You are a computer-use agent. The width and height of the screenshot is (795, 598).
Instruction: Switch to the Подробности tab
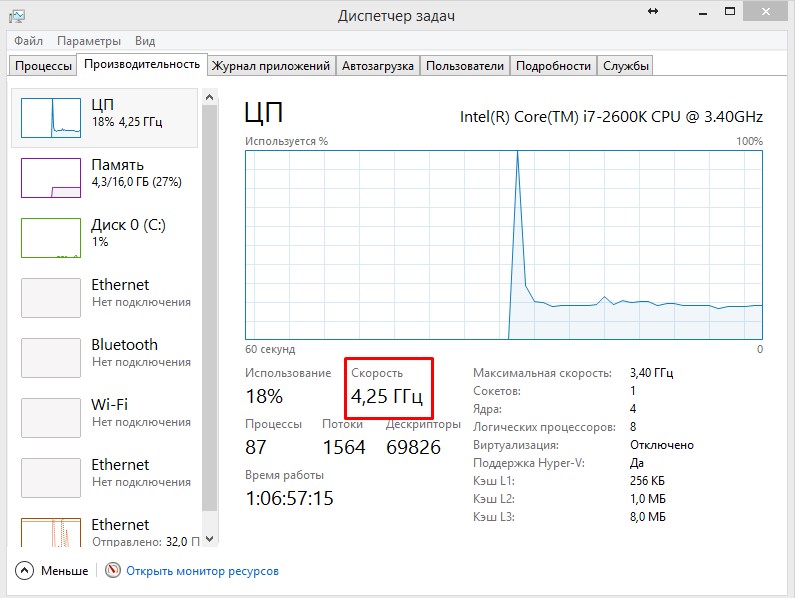coord(553,66)
